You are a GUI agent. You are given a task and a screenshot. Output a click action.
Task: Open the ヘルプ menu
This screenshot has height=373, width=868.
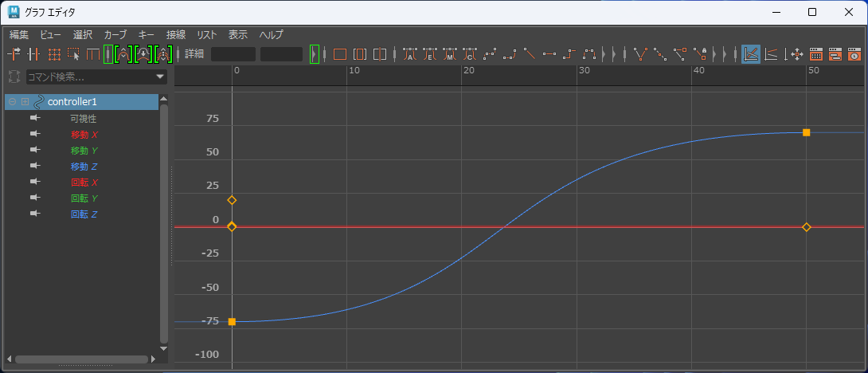pos(272,34)
